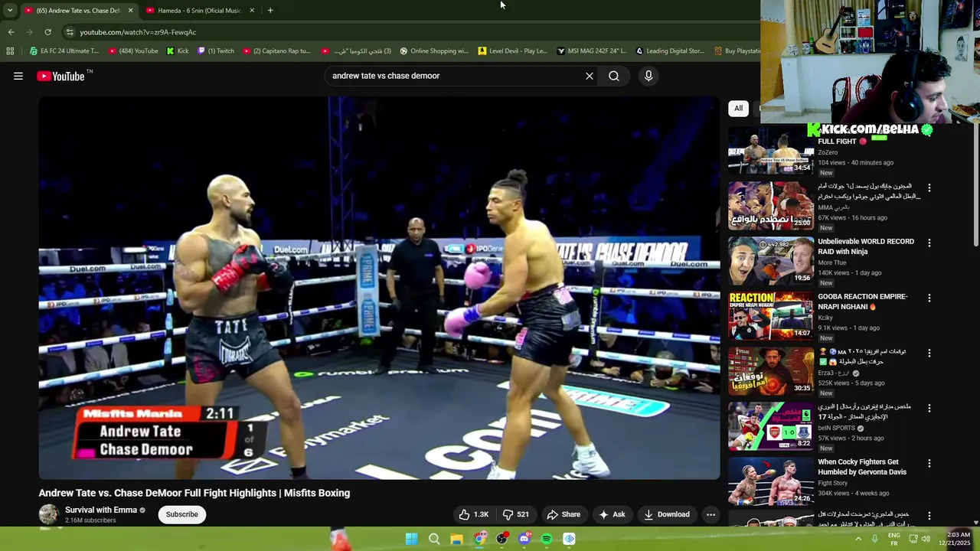Viewport: 980px width, 551px height.
Task: Open Spotify from the taskbar
Action: 547,539
